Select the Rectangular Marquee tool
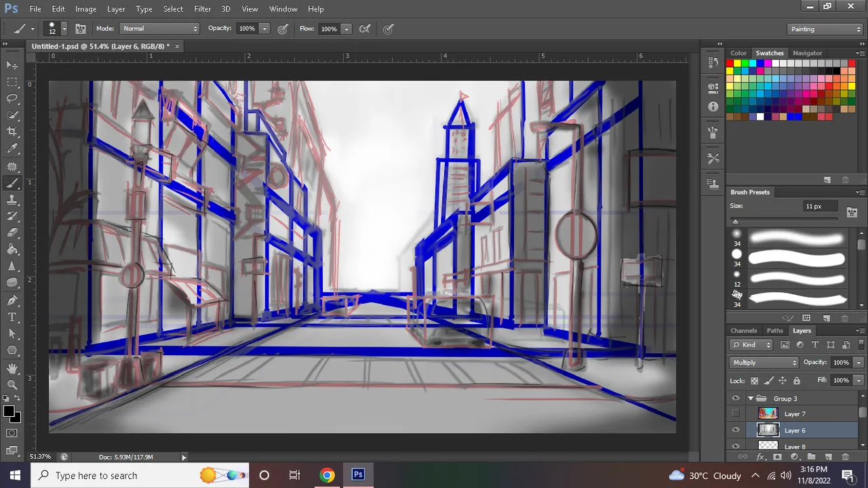 [x=12, y=82]
